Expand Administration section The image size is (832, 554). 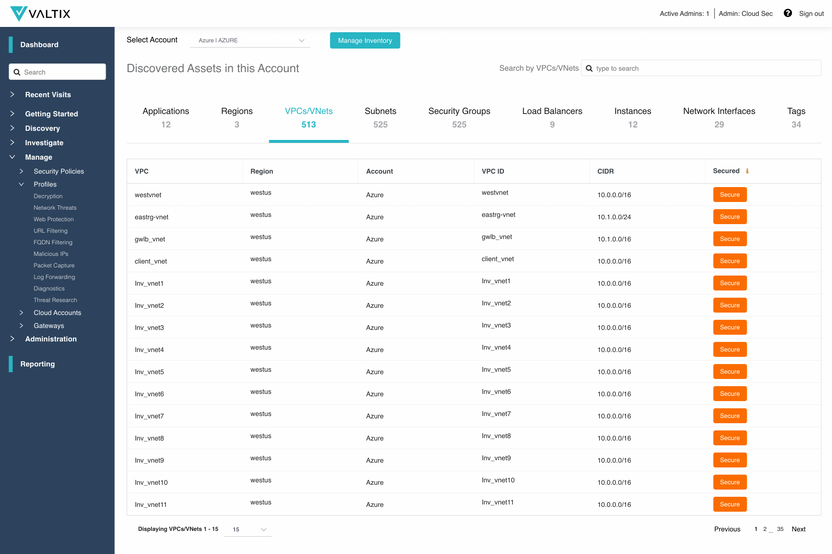[x=12, y=339]
